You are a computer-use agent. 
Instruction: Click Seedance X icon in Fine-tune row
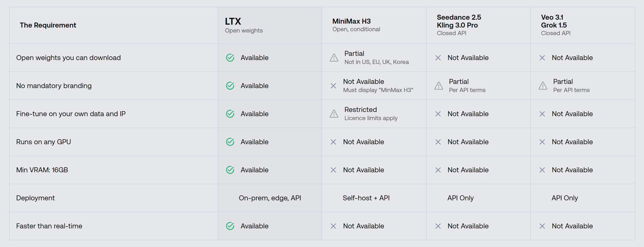point(438,114)
